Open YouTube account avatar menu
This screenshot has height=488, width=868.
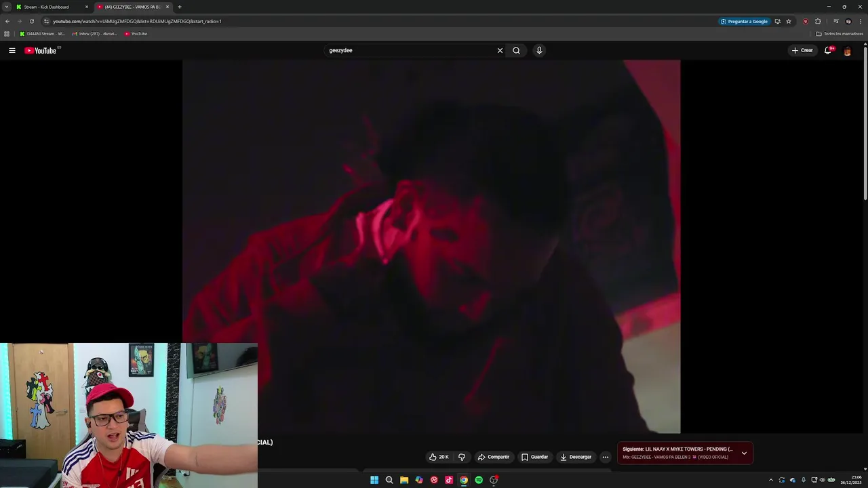(847, 51)
